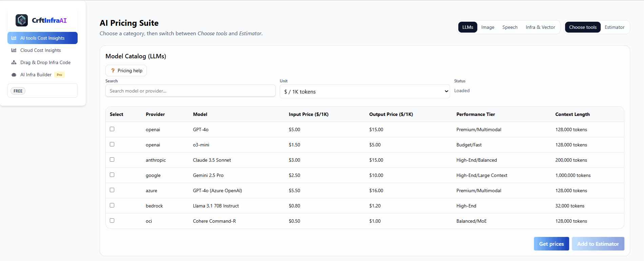Click the Drag & Drop Infra Code hierarchy icon
This screenshot has height=261, width=644.
(14, 62)
